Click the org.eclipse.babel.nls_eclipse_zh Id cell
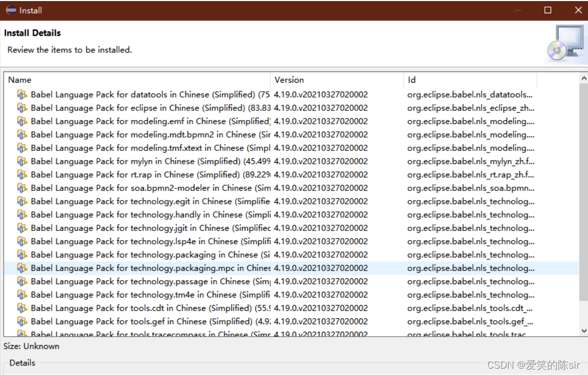The image size is (588, 375). pos(471,108)
